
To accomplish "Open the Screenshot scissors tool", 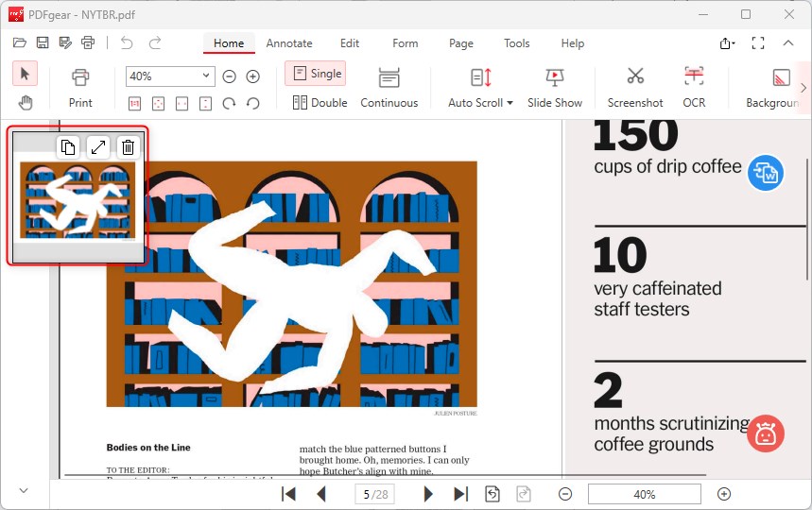I will pos(634,77).
